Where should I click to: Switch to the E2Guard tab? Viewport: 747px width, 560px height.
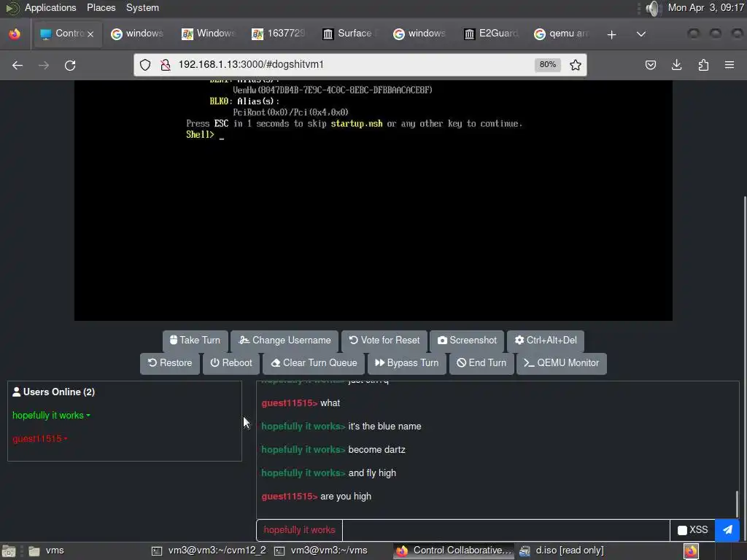(491, 34)
